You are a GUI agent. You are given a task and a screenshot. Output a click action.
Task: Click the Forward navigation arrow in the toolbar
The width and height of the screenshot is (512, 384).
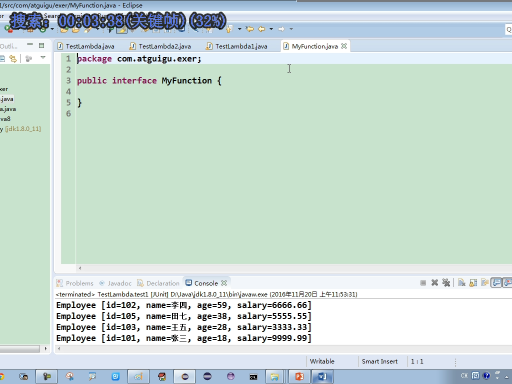(281, 29)
